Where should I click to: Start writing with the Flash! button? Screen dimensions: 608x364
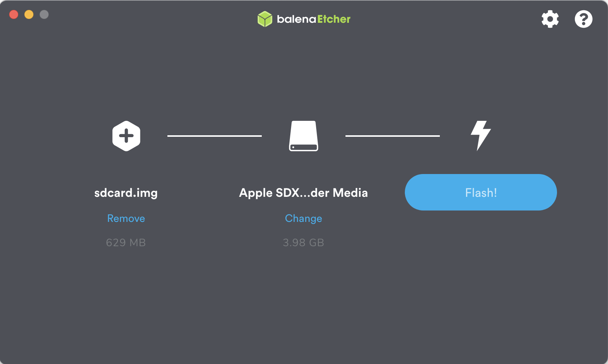[x=481, y=192]
